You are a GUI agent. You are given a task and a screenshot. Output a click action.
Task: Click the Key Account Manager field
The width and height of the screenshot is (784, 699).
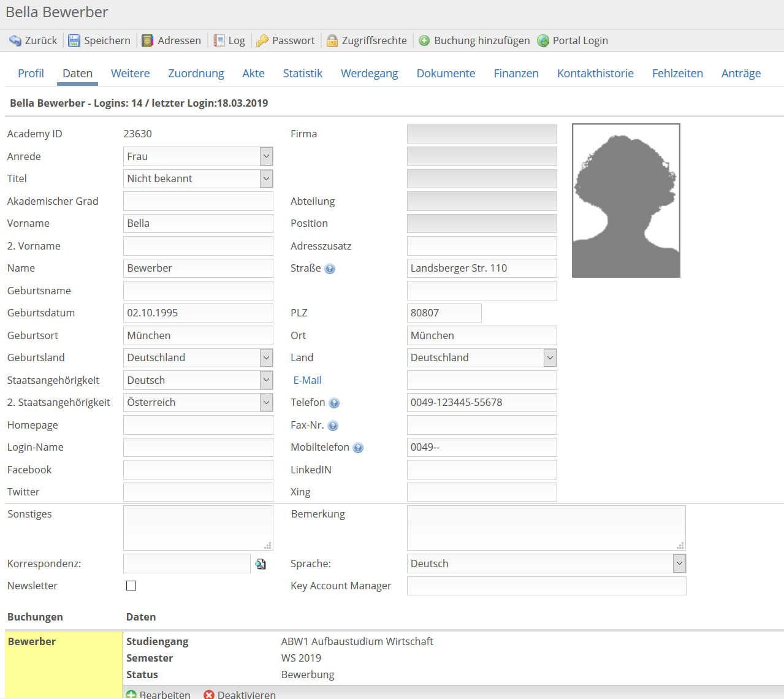(547, 586)
